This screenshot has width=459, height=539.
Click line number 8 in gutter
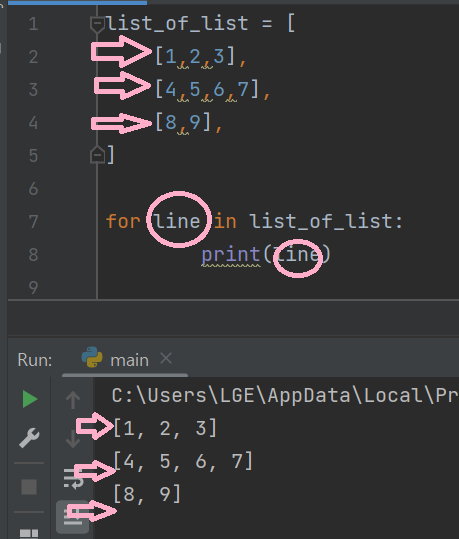click(33, 255)
